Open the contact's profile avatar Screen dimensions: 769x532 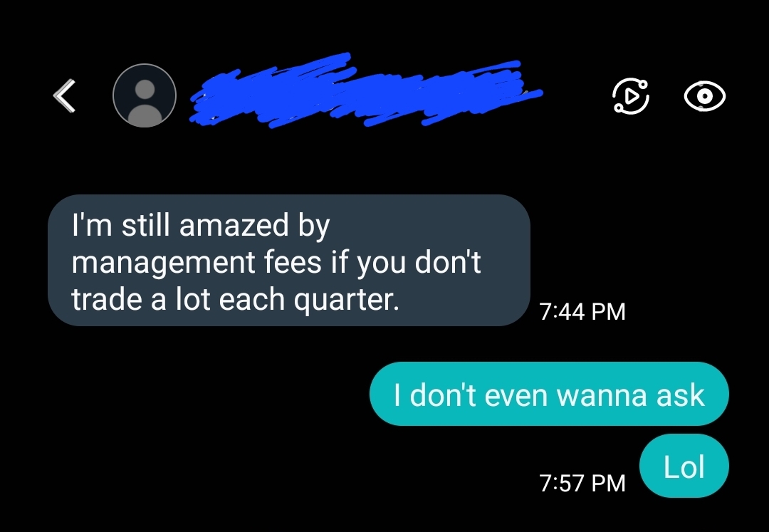click(x=144, y=95)
